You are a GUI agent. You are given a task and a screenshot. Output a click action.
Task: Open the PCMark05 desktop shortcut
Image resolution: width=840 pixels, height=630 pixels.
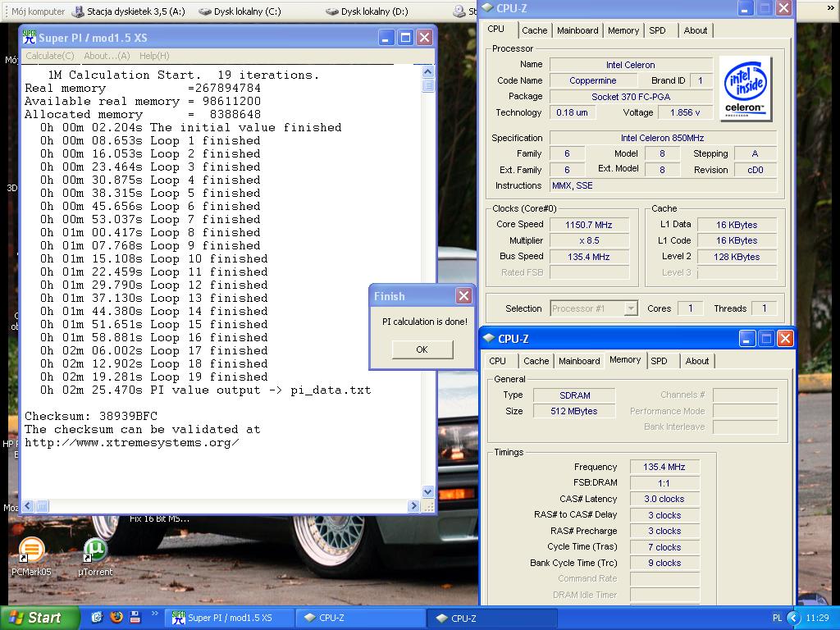(x=32, y=556)
